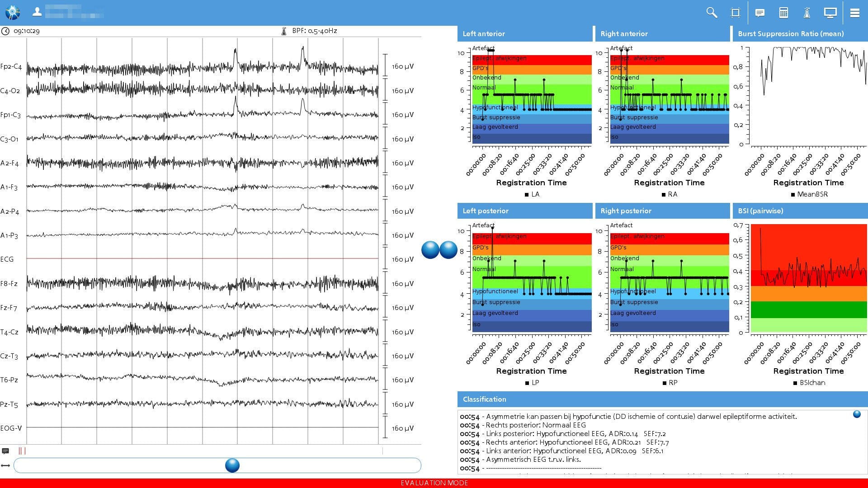Click the 160 µV scale for Fp2-C4
Image resolution: width=868 pixels, height=488 pixels.
(402, 66)
